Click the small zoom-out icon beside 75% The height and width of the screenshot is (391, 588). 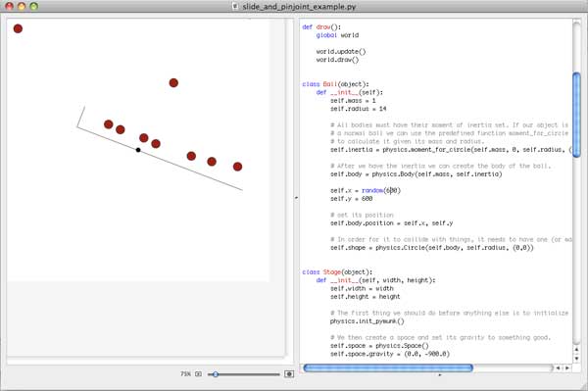[x=198, y=373]
